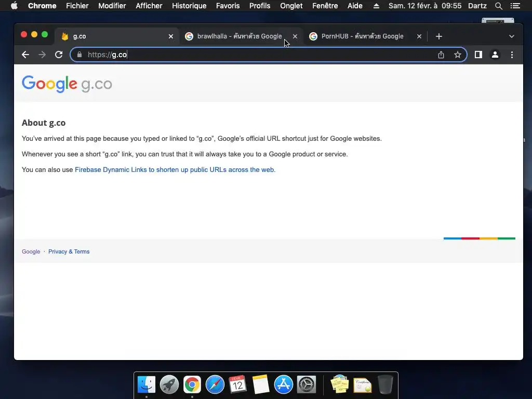This screenshot has height=399, width=532.
Task: Open Chrome's three-dot menu
Action: click(x=512, y=55)
